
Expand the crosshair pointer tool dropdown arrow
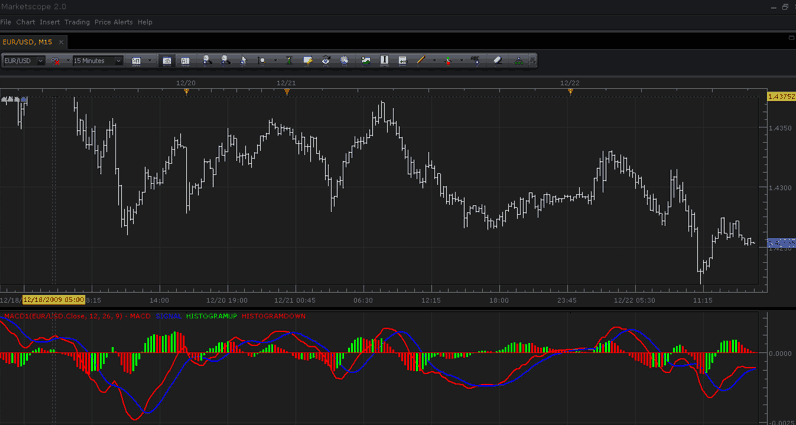275,61
